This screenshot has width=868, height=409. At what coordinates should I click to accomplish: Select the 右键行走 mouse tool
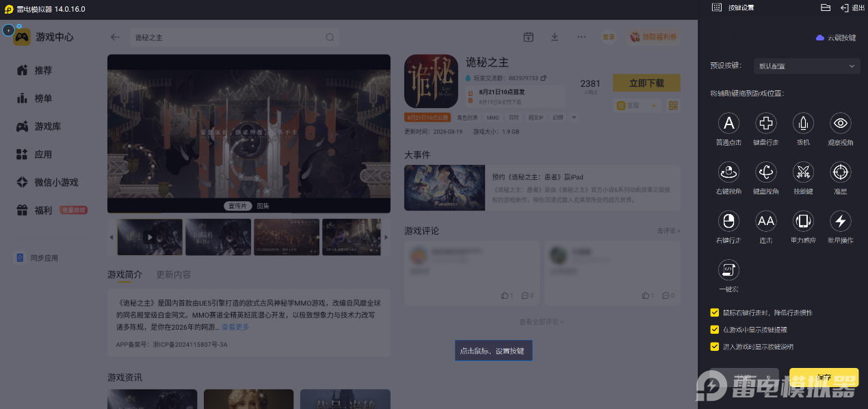click(x=729, y=221)
